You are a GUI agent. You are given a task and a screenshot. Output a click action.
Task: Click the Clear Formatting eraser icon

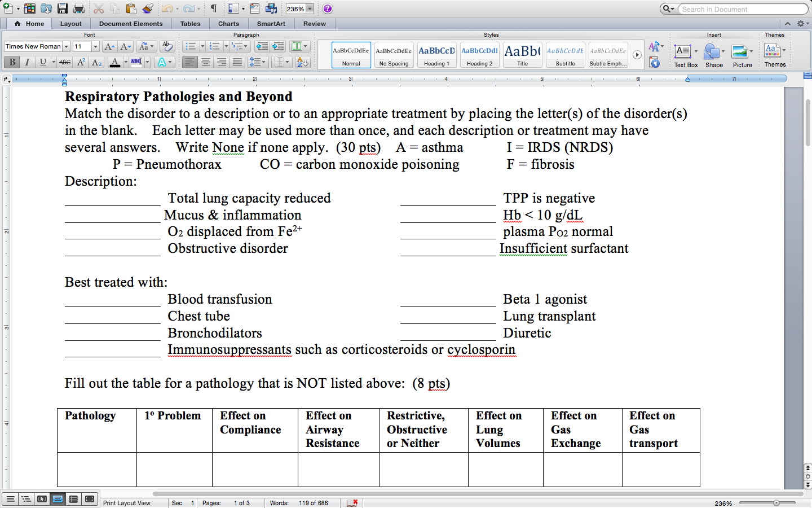click(166, 46)
